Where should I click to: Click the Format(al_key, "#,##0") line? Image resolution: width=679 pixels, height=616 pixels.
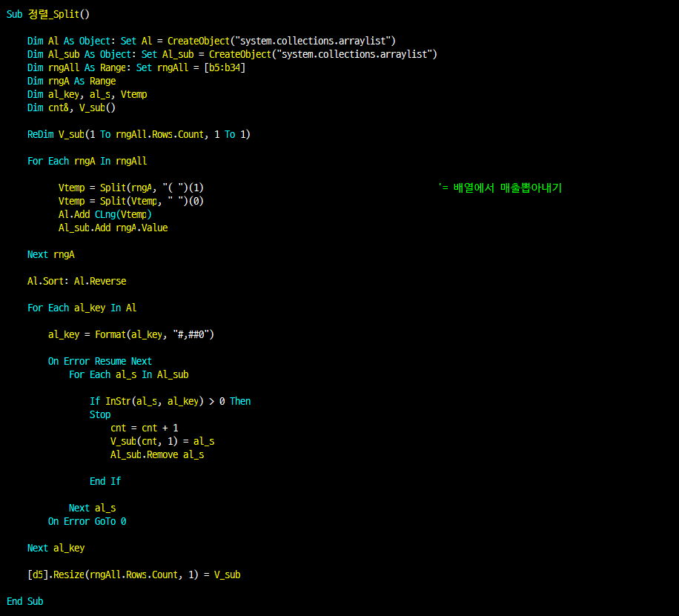130,335
